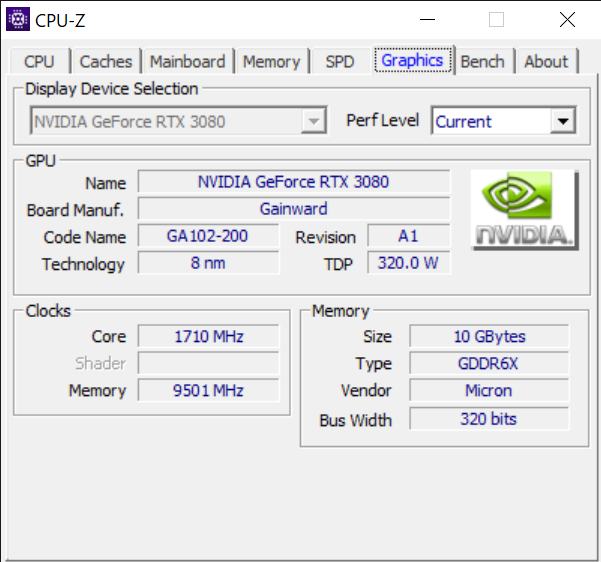Select the Graphics tab
This screenshot has width=601, height=562.
tap(413, 60)
